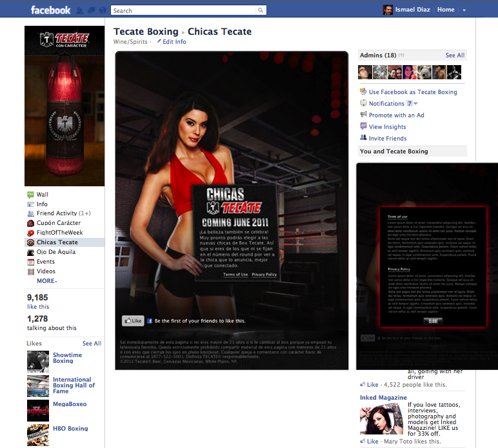Click the Cupón Carácter boxing glove icon

click(x=30, y=223)
